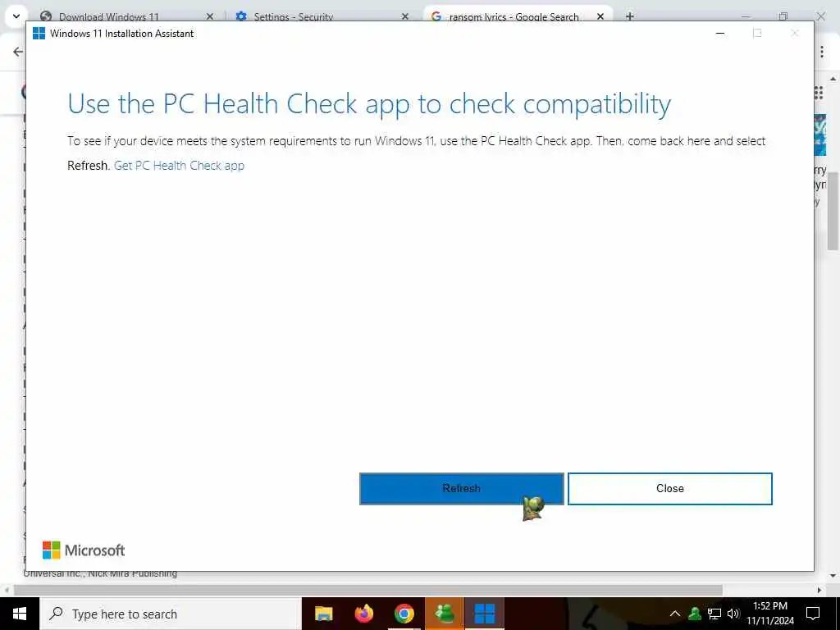Show hidden system tray icons
840x630 pixels.
coord(675,614)
